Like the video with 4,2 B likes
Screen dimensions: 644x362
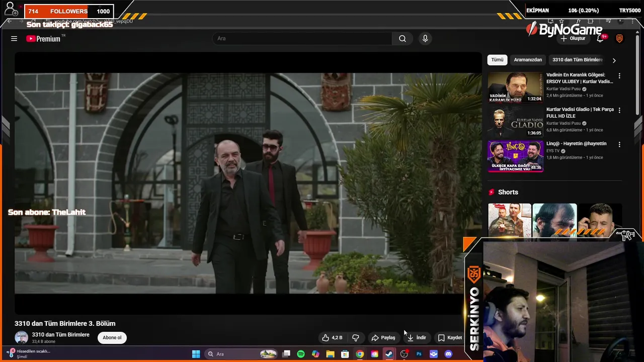(x=332, y=338)
